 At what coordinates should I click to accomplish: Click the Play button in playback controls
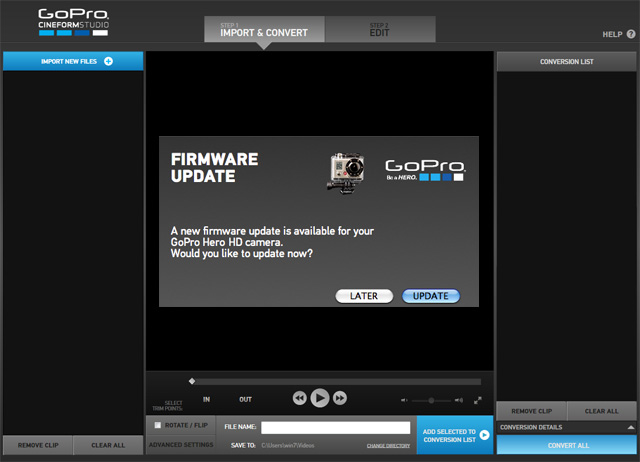[319, 398]
